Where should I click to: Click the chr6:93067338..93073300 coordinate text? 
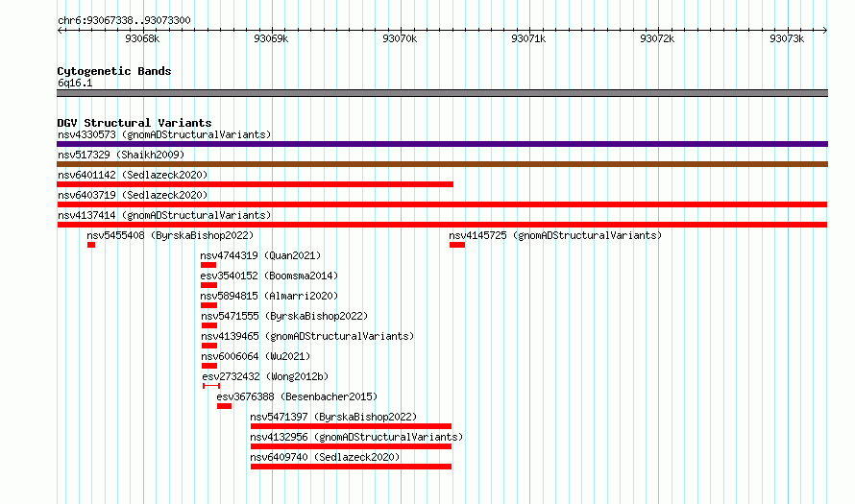pyautogui.click(x=124, y=21)
